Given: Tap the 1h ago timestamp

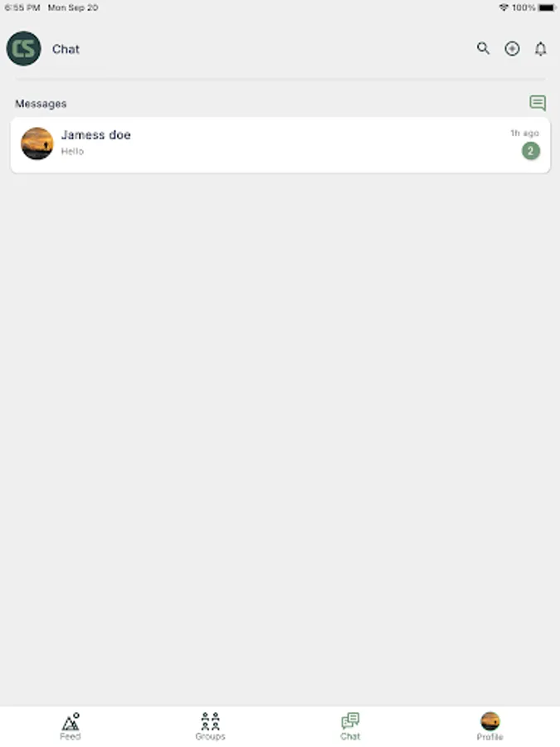Looking at the screenshot, I should (525, 133).
